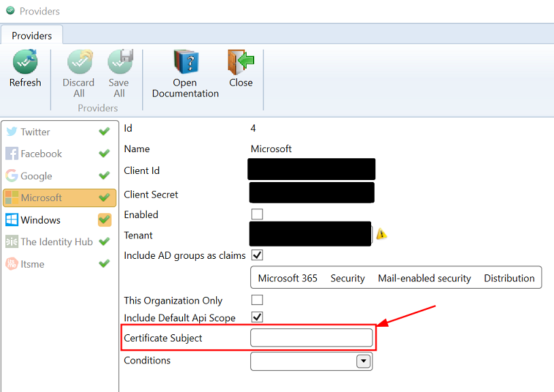Click the green checkmark next to Windows
Viewport: 554px width, 392px height.
point(104,219)
